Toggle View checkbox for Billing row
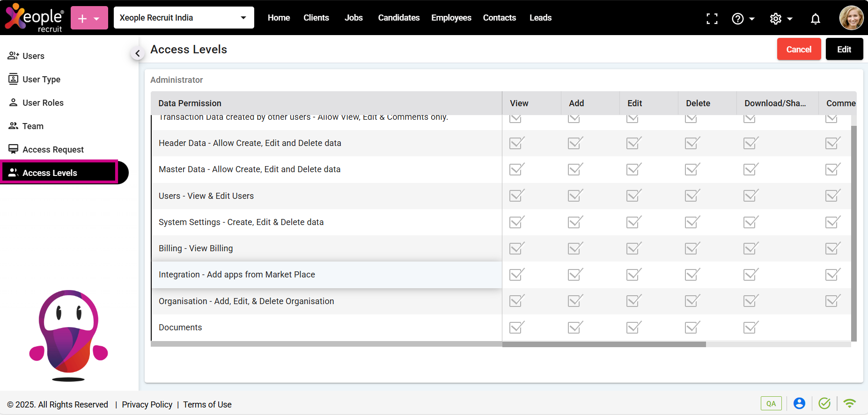Viewport: 868px width, 415px height. tap(516, 248)
